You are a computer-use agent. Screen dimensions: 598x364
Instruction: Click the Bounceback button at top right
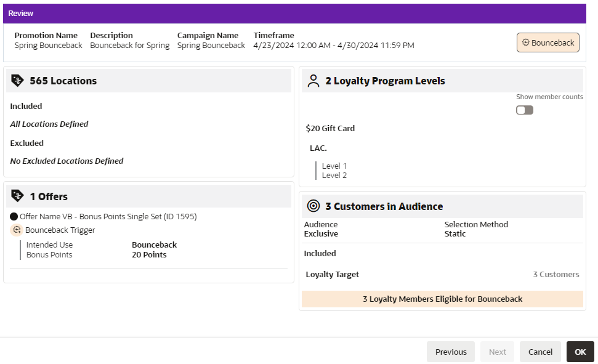tap(547, 42)
